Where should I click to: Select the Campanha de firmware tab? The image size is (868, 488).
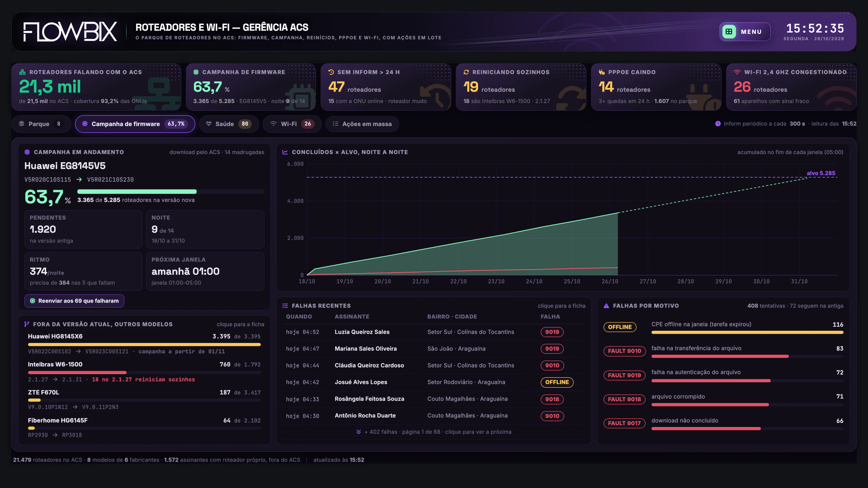point(135,124)
